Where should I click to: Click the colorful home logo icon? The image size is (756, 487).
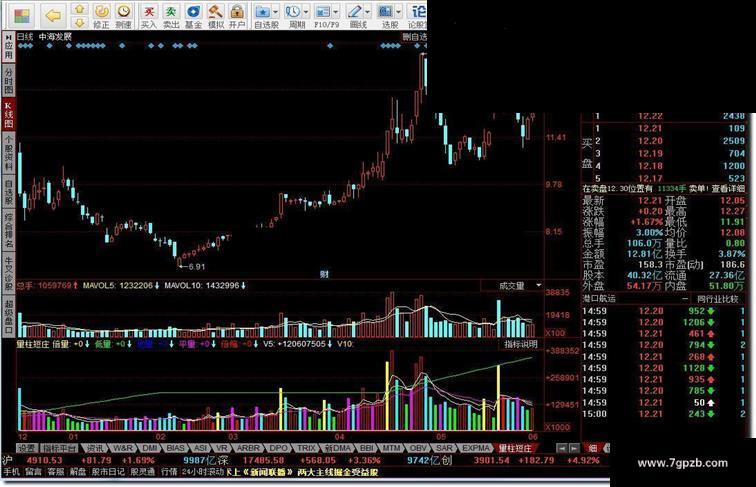point(21,16)
